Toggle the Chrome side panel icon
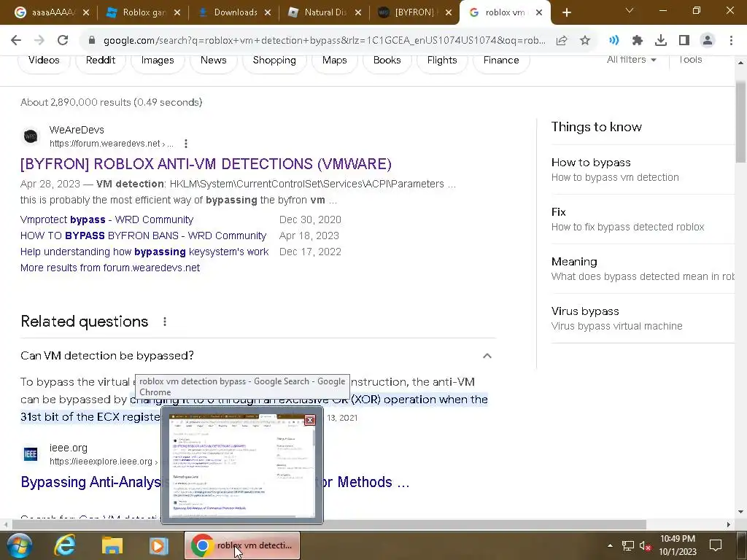This screenshot has width=747, height=560. [x=684, y=41]
